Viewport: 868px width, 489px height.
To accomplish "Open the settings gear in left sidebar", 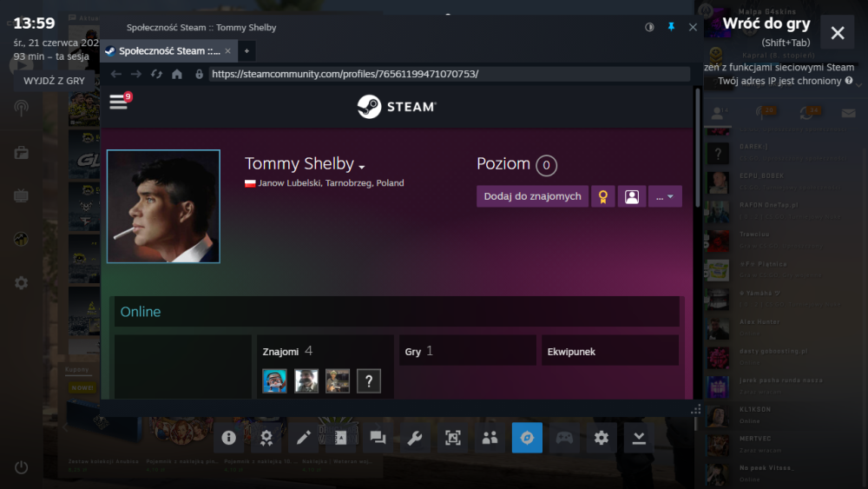I will click(21, 283).
